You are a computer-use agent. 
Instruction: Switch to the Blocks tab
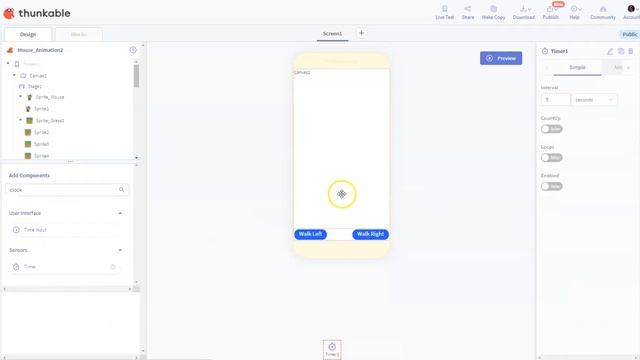79,34
